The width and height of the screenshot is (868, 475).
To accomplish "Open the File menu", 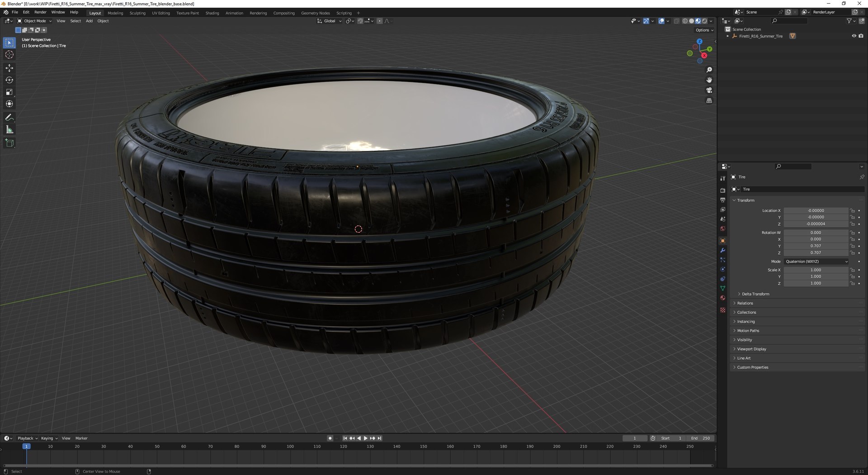I will [x=15, y=12].
